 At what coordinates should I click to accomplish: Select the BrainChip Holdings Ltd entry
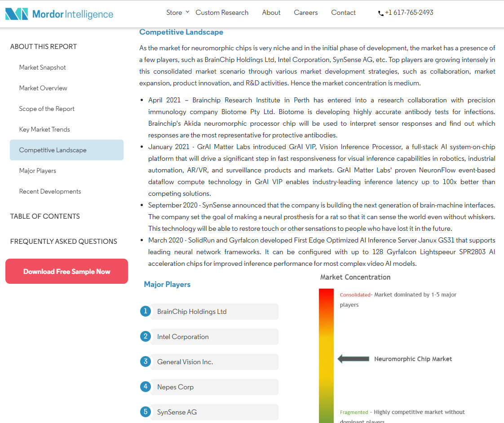[192, 312]
